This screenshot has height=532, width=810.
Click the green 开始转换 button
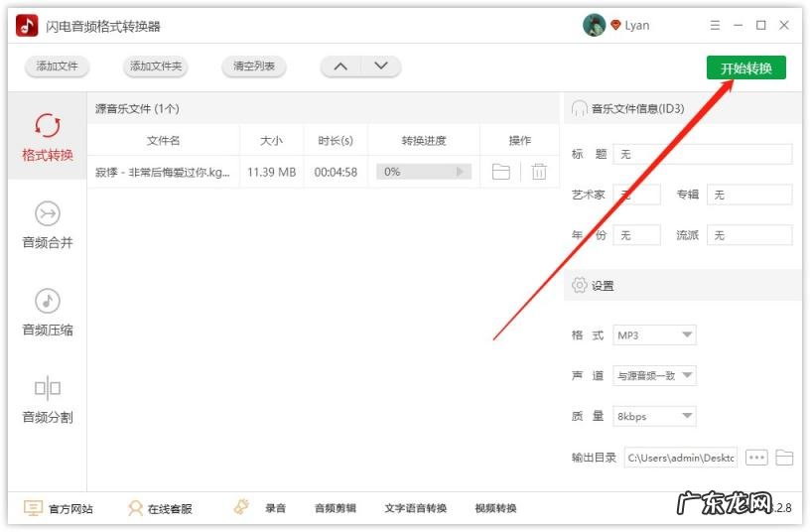[745, 67]
